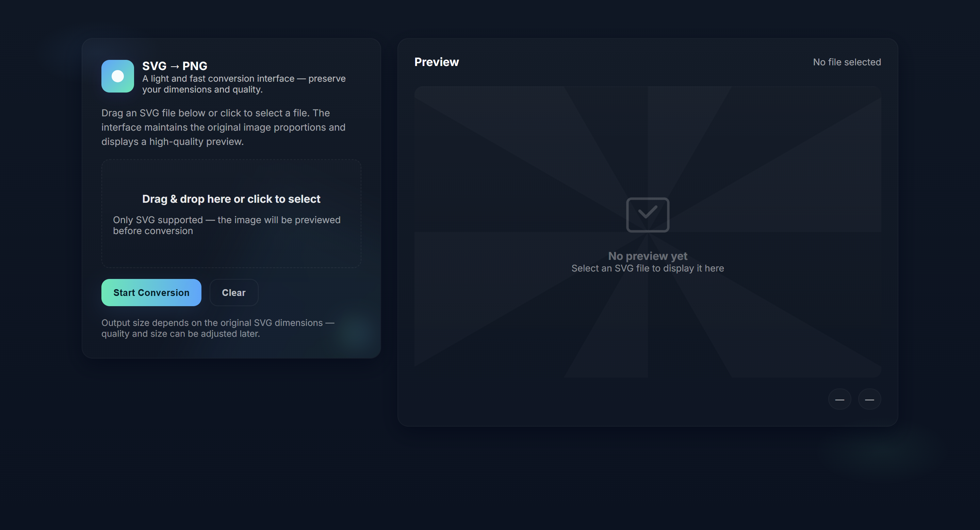Image resolution: width=980 pixels, height=530 pixels.
Task: Click the 'Only SVG supported' hint in drop zone
Action: point(227,225)
